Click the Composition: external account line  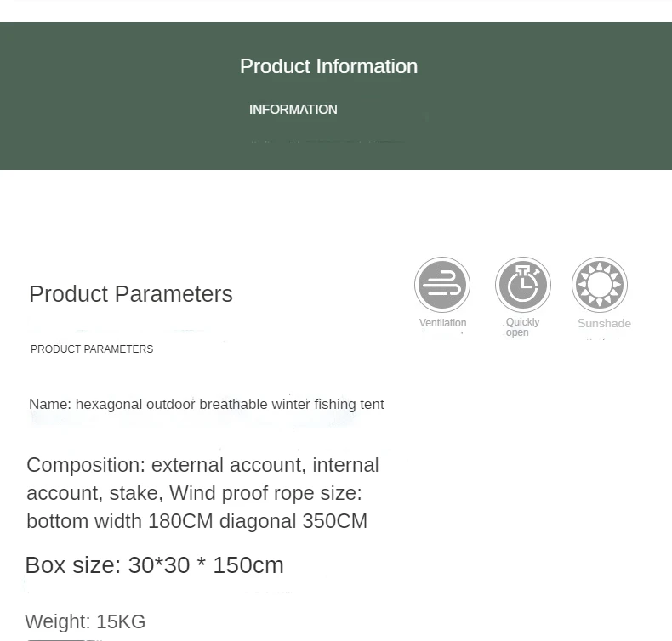pyautogui.click(x=202, y=465)
